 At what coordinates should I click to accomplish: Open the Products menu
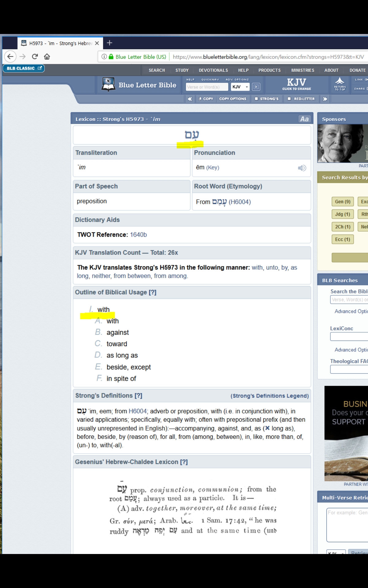pyautogui.click(x=269, y=70)
